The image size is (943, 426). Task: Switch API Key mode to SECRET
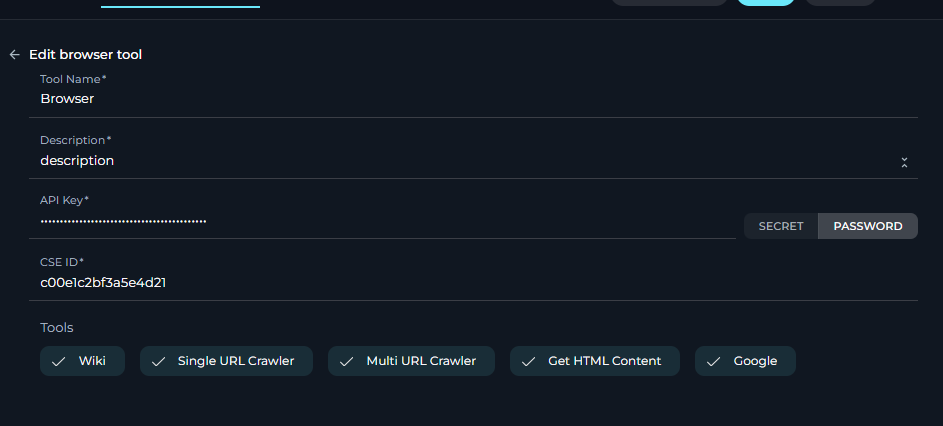(781, 226)
